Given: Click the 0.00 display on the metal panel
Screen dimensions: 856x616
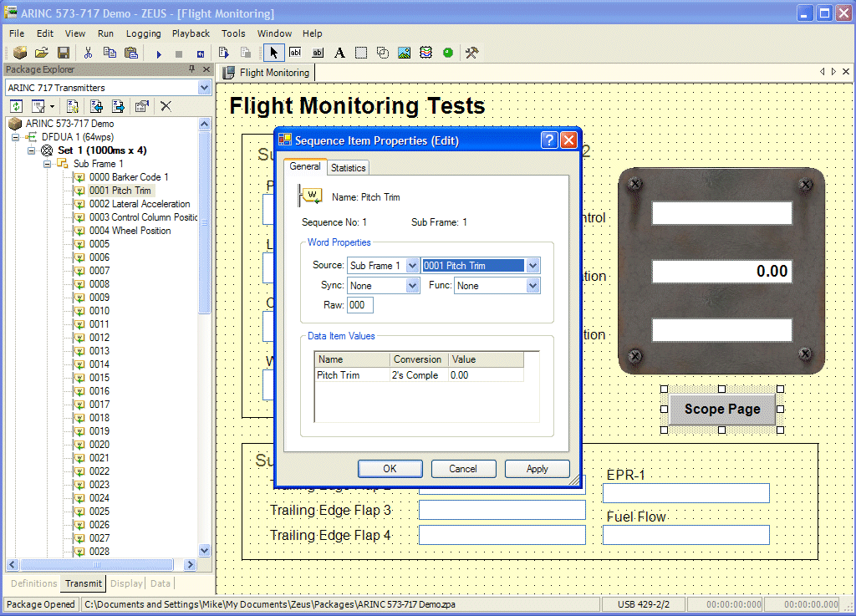Looking at the screenshot, I should click(x=721, y=271).
